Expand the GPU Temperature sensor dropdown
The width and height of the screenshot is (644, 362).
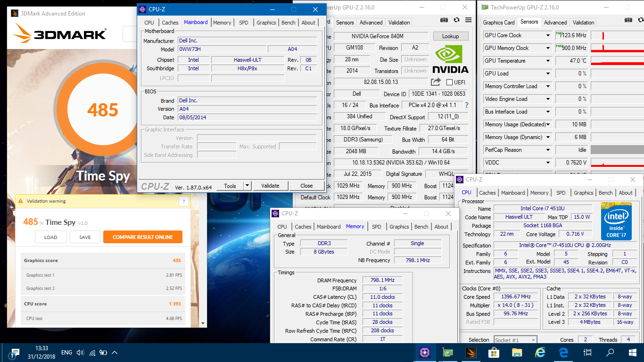coord(548,61)
